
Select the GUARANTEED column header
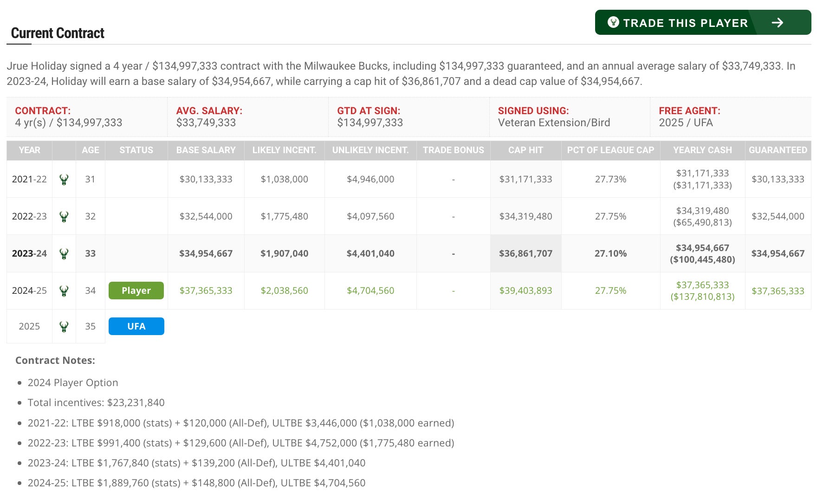(778, 150)
